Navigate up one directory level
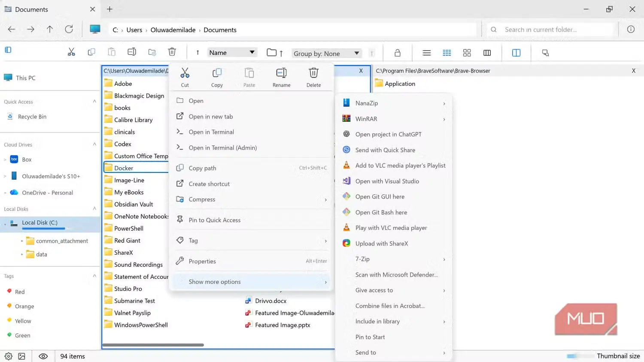 point(50,29)
